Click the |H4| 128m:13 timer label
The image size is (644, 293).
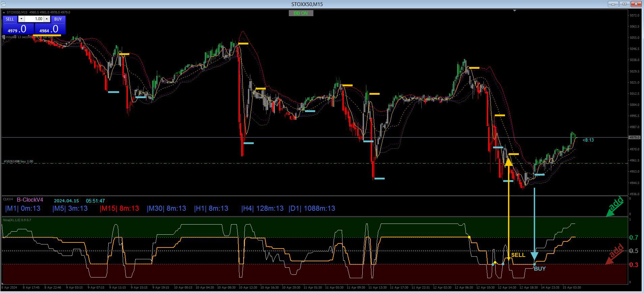[x=262, y=208]
